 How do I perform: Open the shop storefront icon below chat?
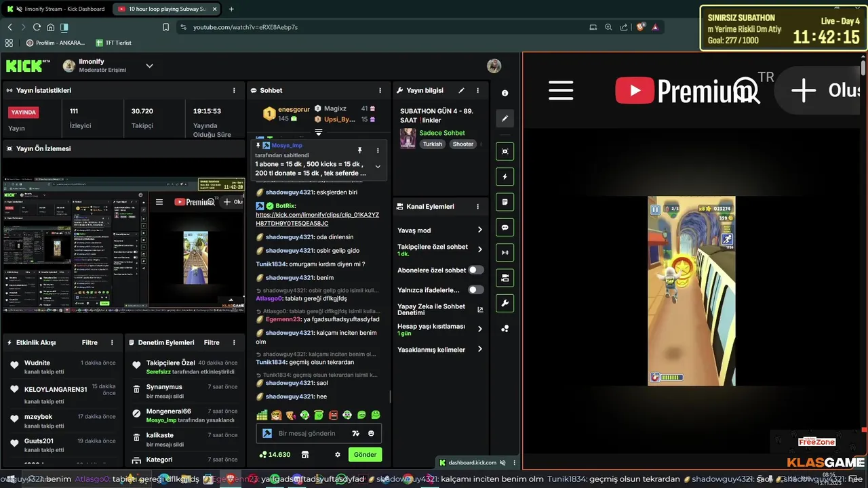point(305,455)
